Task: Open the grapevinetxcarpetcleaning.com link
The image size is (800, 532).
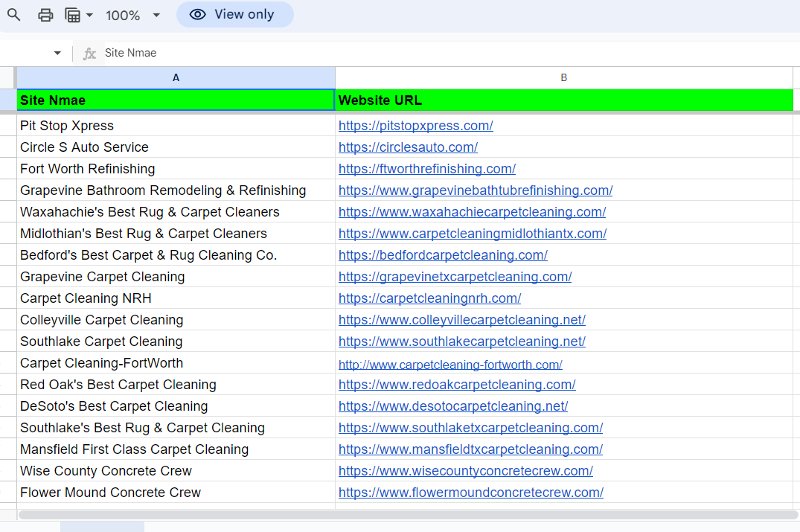Action: pos(455,277)
